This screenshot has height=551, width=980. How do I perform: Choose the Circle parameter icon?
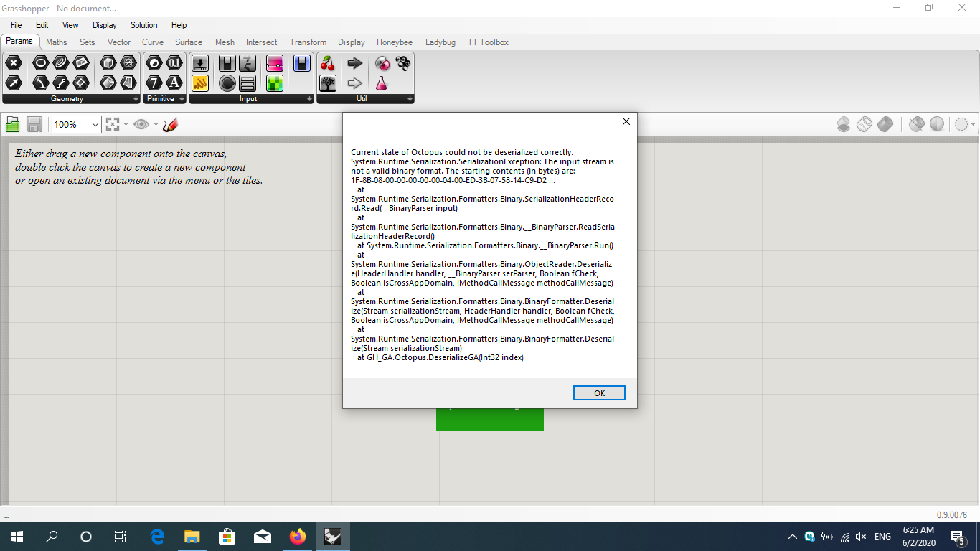pos(41,63)
